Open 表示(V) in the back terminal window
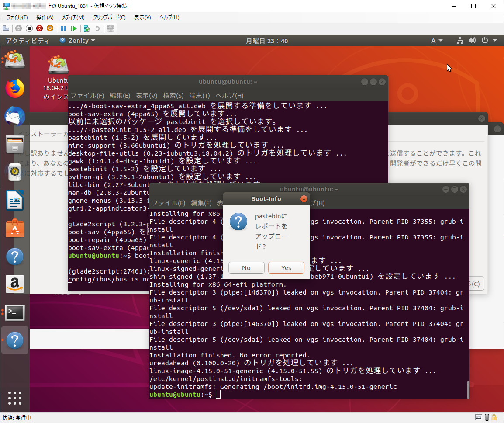 [x=146, y=96]
